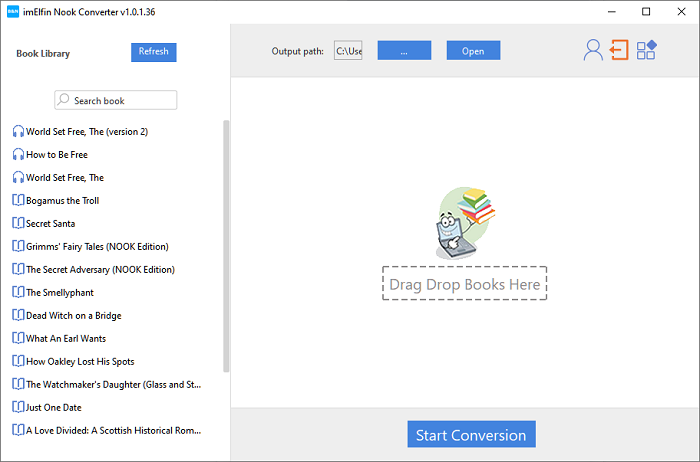
Task: Click book icon beside Grimms' Fairy Tales
Action: (18, 246)
